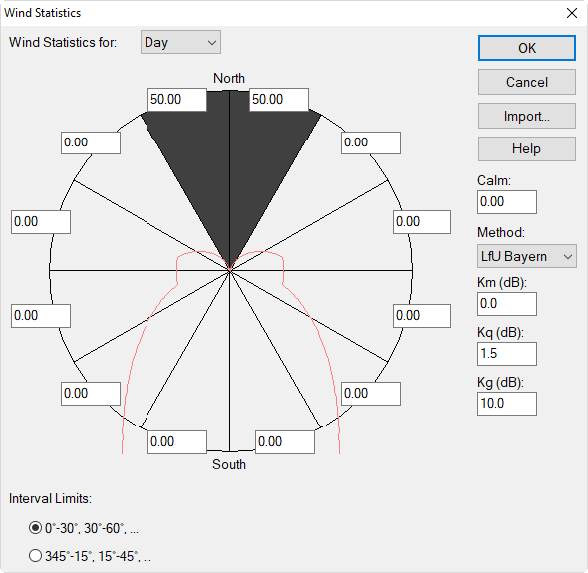
Task: Open the Help button
Action: click(x=526, y=148)
